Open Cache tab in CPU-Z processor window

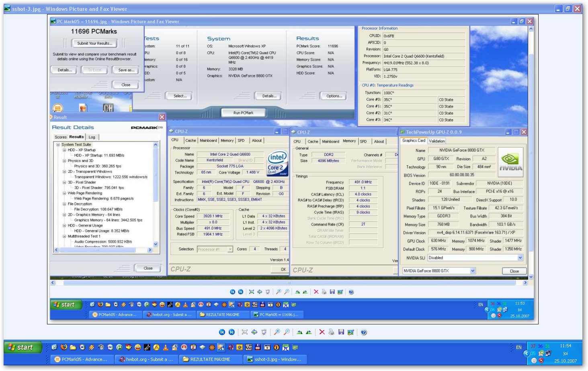click(191, 141)
